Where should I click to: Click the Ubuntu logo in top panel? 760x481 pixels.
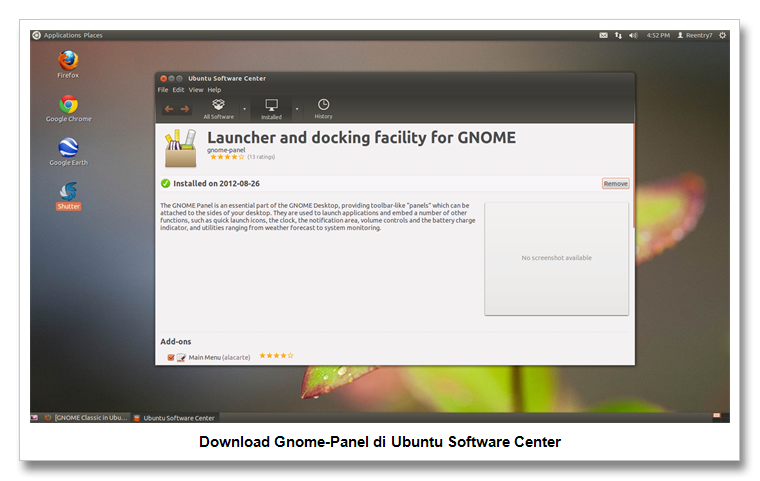click(x=36, y=35)
